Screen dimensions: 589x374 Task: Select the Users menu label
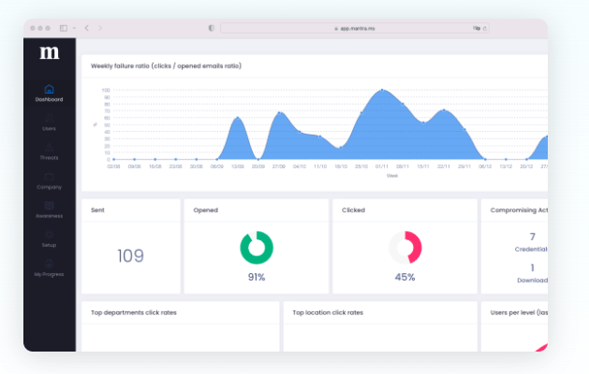click(49, 129)
